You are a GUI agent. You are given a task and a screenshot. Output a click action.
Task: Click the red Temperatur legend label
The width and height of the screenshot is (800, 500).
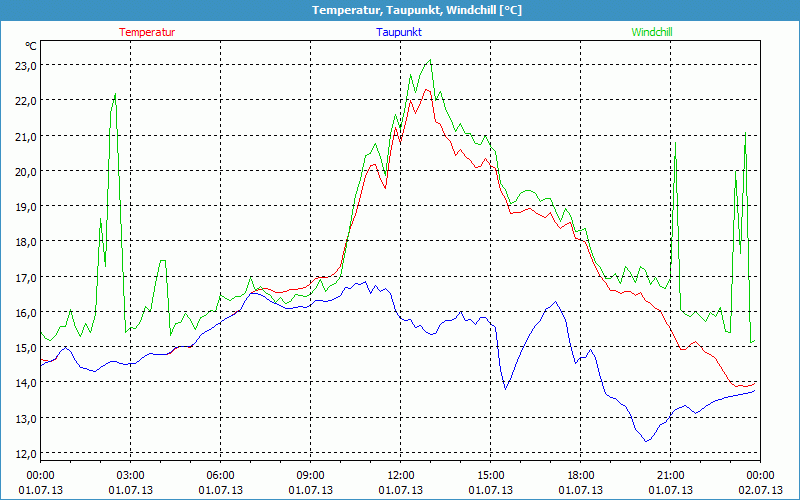point(147,32)
